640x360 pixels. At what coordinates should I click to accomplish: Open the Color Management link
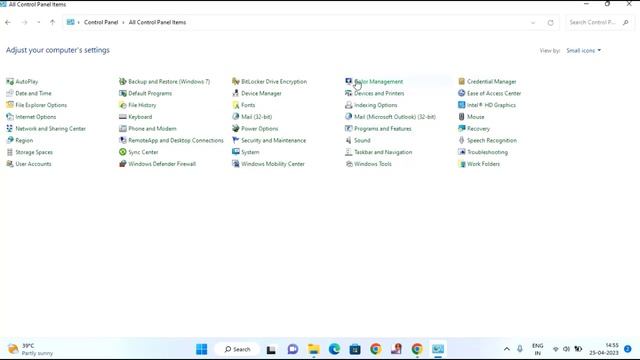pos(378,82)
